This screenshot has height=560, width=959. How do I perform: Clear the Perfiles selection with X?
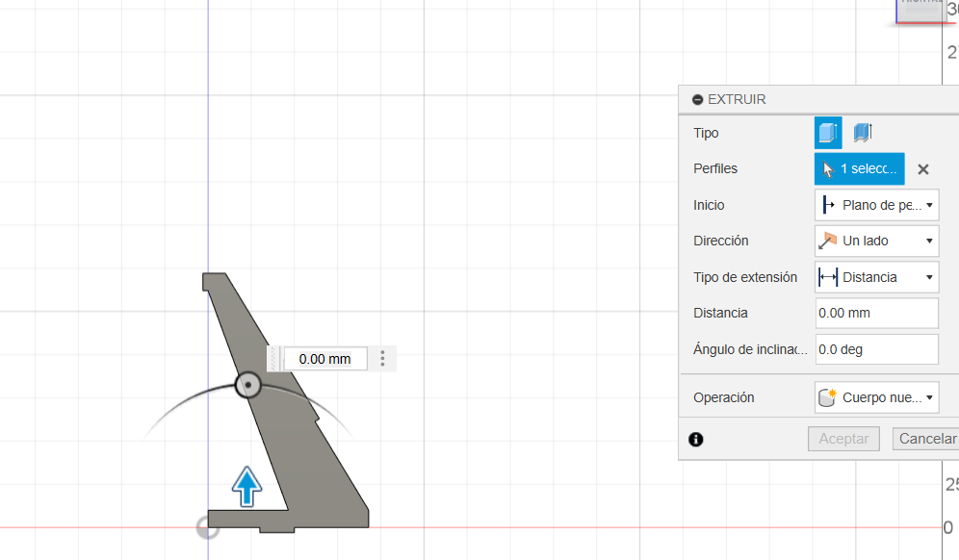(923, 169)
